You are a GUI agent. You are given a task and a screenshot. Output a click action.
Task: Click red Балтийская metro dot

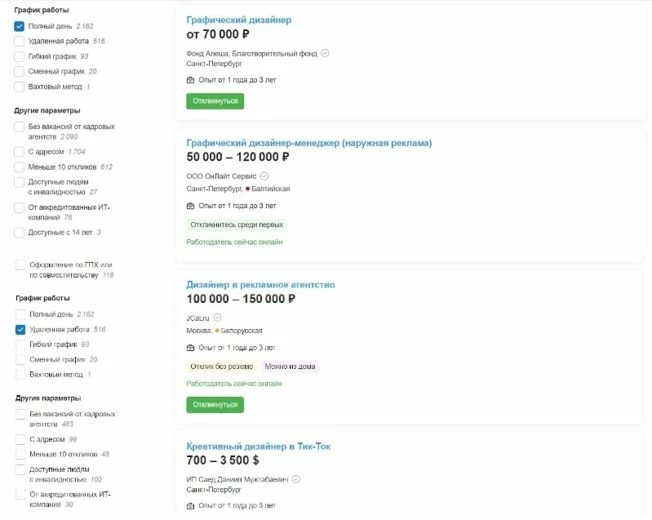click(248, 189)
